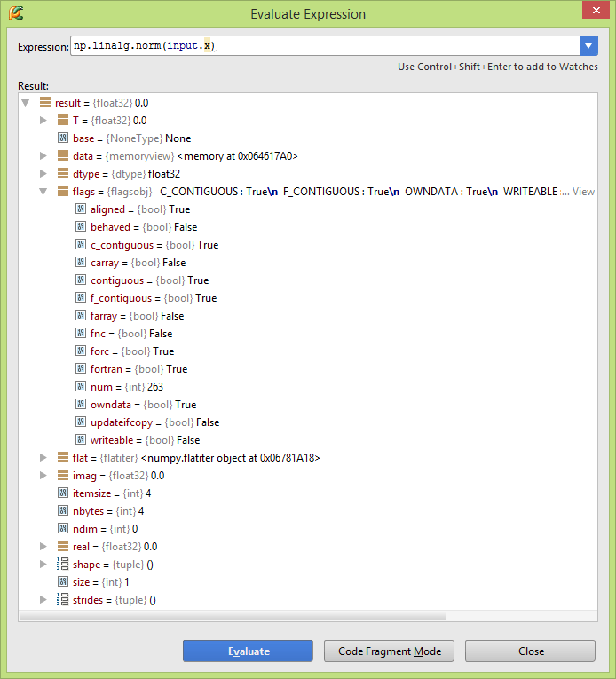Image resolution: width=616 pixels, height=679 pixels.
Task: Switch to Code Fragment Mode
Action: click(389, 651)
